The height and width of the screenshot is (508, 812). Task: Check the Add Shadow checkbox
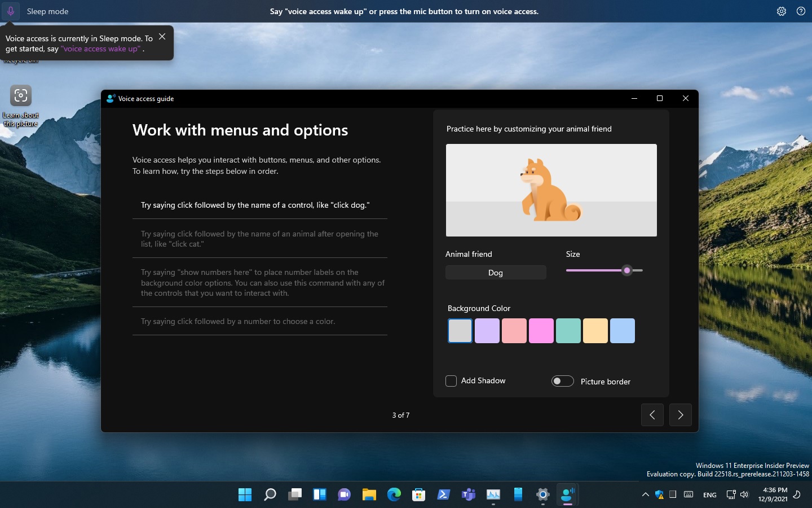(x=451, y=381)
